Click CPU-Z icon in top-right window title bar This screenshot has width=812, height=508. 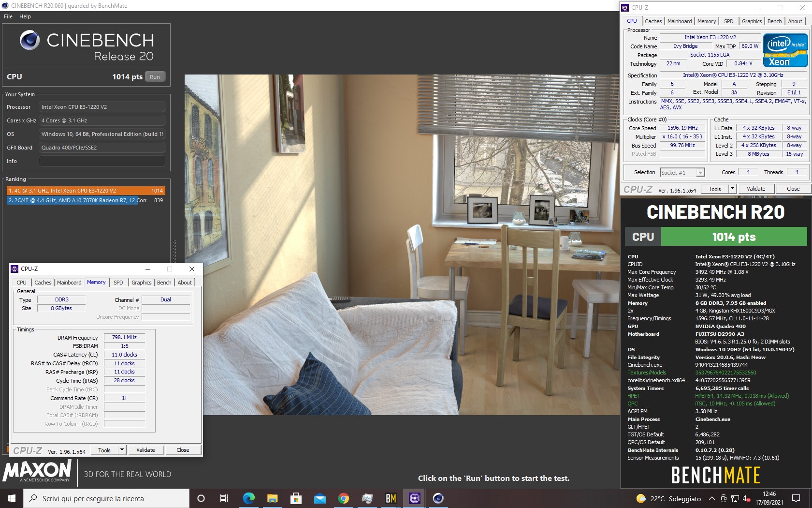[625, 8]
